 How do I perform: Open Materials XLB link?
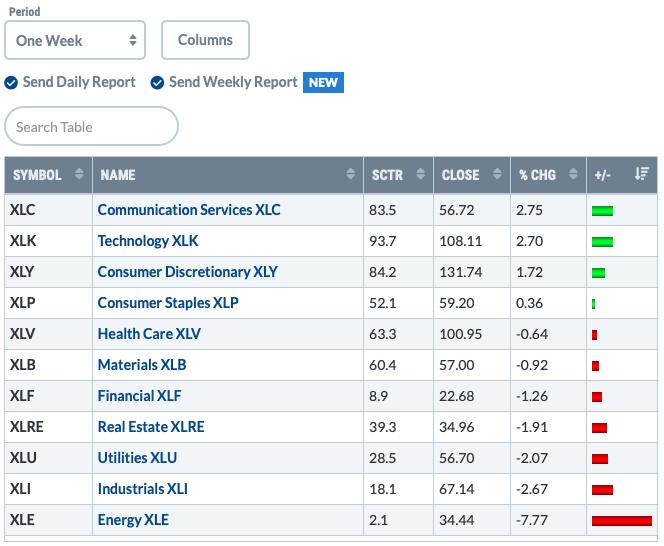pos(142,364)
